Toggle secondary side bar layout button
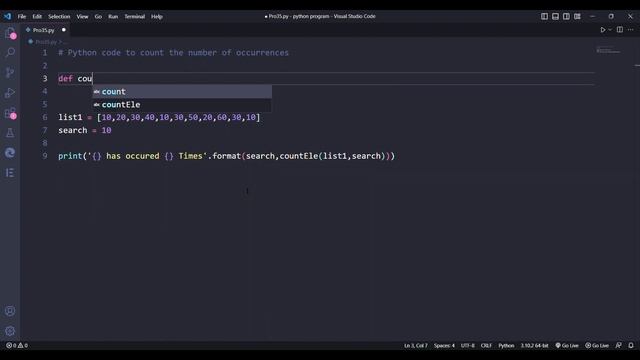Image resolution: width=640 pixels, height=360 pixels. tap(566, 16)
